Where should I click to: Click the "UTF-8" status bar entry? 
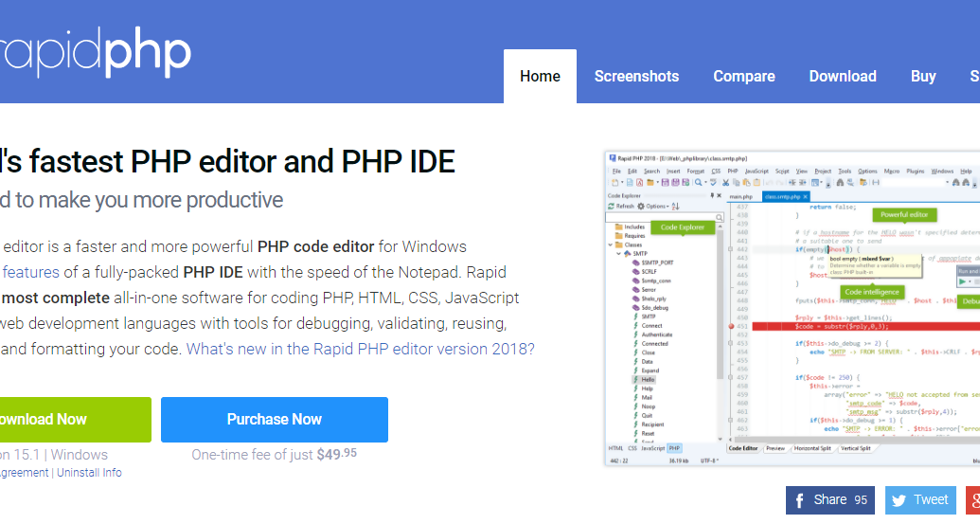tap(709, 461)
